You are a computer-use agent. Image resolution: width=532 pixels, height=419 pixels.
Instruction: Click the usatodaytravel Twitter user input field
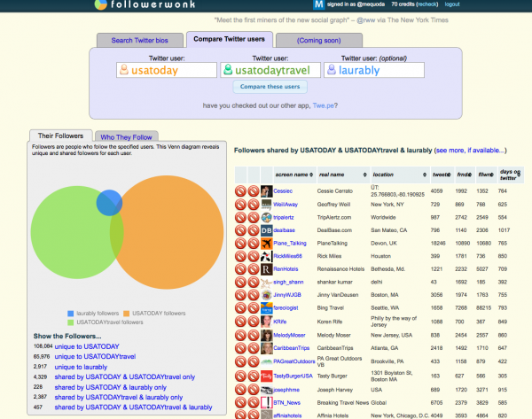click(x=270, y=70)
